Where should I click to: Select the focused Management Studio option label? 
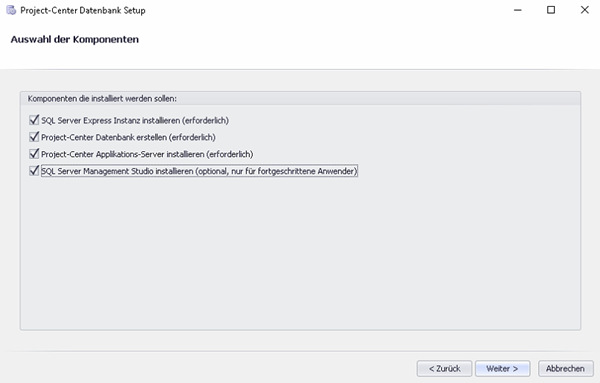[199, 171]
